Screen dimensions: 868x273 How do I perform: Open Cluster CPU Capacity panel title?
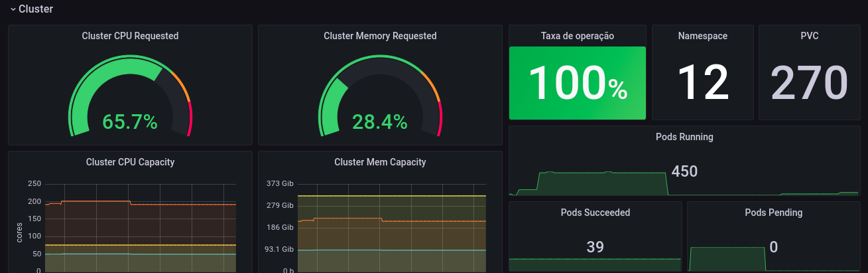click(131, 161)
